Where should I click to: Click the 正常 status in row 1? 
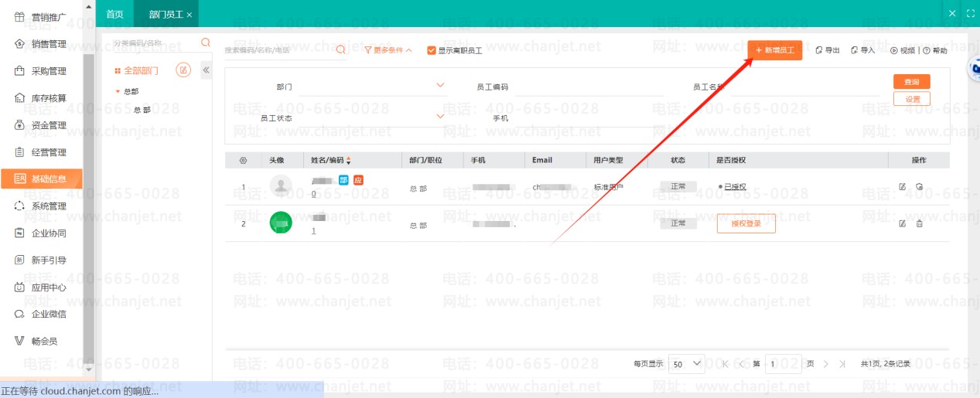tap(678, 187)
